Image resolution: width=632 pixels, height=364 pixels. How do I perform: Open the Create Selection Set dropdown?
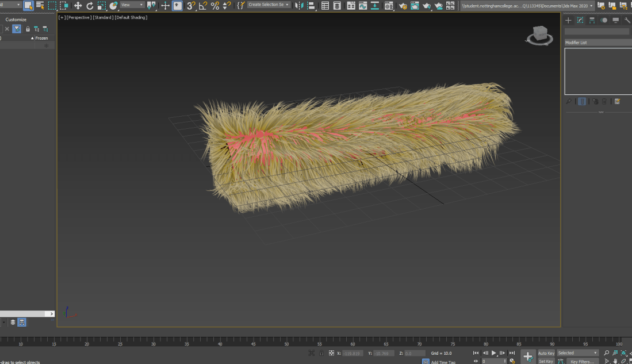(269, 5)
